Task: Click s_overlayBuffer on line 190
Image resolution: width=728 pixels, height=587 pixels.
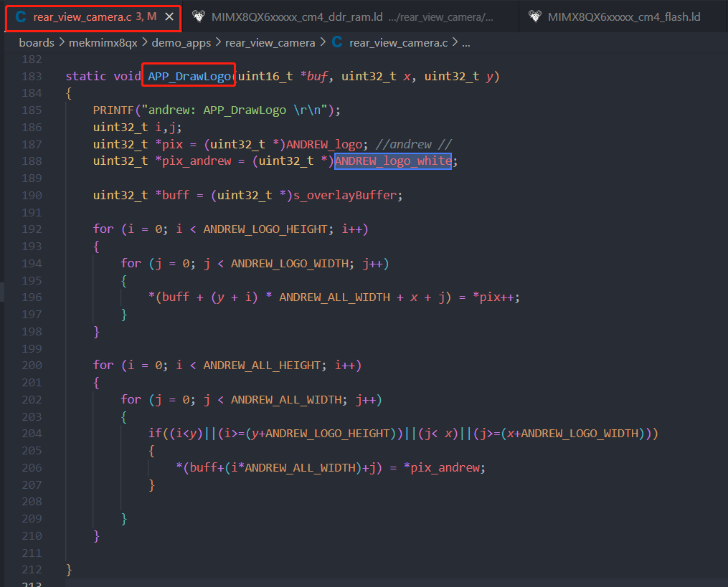Action: pyautogui.click(x=345, y=196)
